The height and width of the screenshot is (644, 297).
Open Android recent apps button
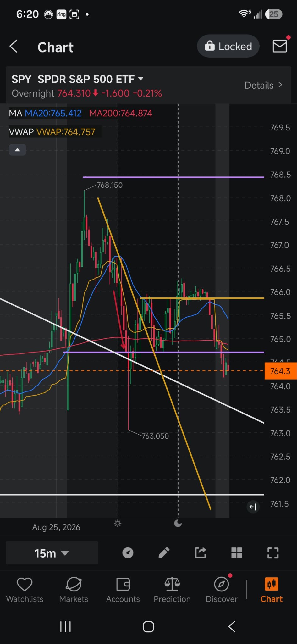pos(65,627)
